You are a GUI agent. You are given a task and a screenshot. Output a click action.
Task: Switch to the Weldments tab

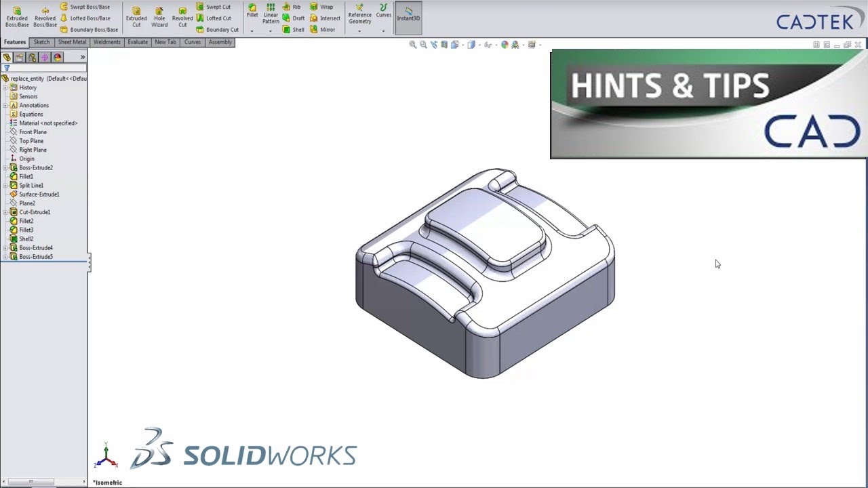pos(107,42)
